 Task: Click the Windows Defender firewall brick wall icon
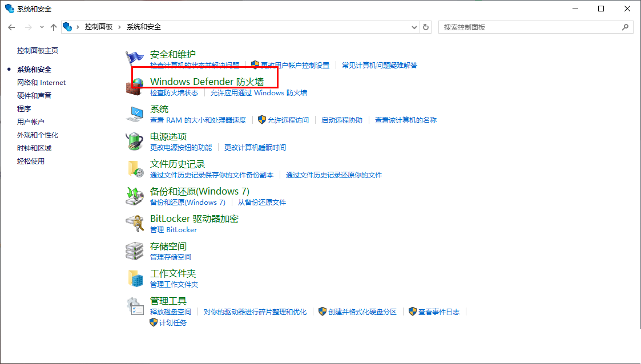click(x=134, y=87)
